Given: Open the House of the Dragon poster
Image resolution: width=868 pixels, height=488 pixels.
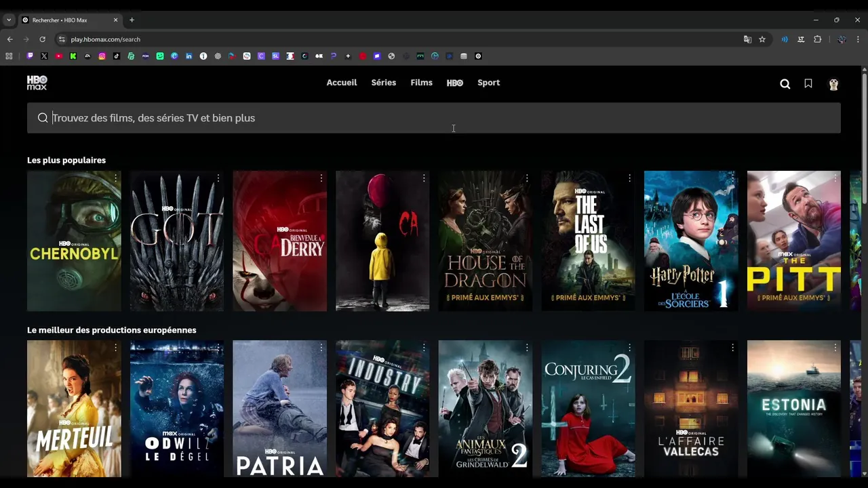Looking at the screenshot, I should pyautogui.click(x=486, y=241).
